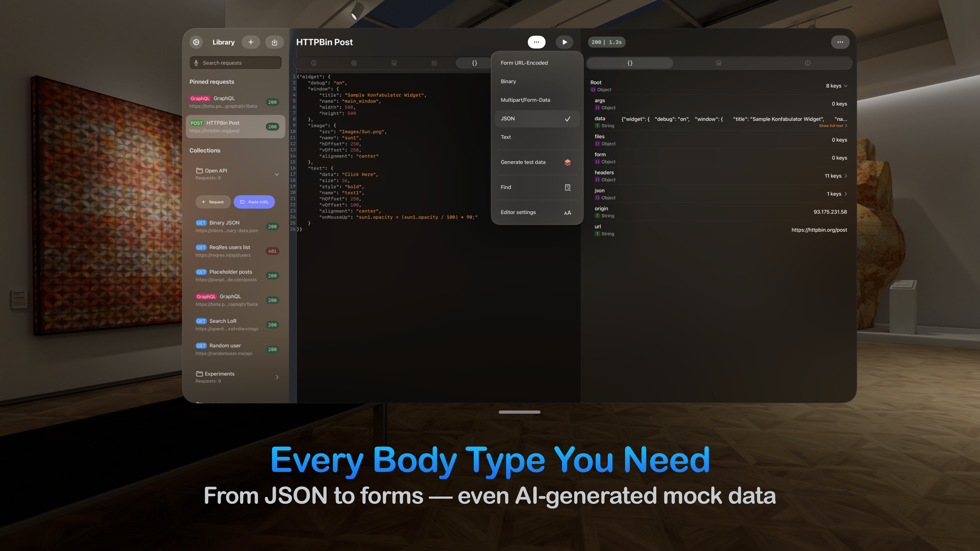
Task: Click the Open API folder icon
Action: 199,170
